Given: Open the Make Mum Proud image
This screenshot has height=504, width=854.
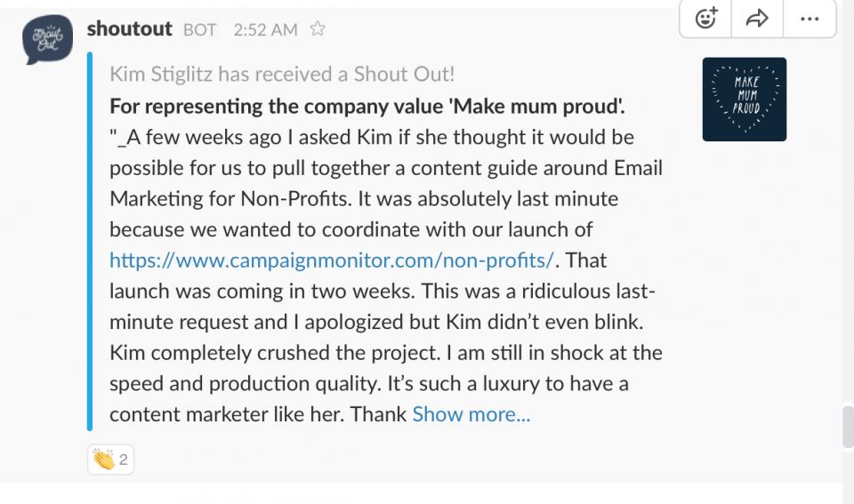Looking at the screenshot, I should click(x=744, y=99).
